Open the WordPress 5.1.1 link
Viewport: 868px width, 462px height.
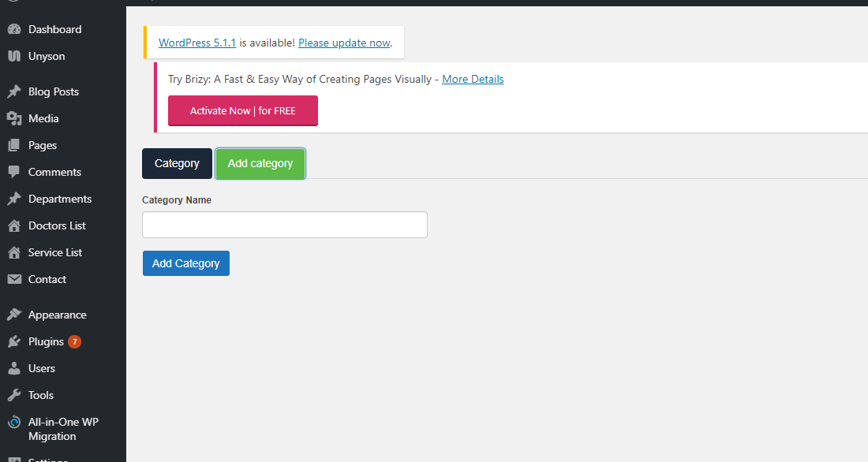[197, 43]
